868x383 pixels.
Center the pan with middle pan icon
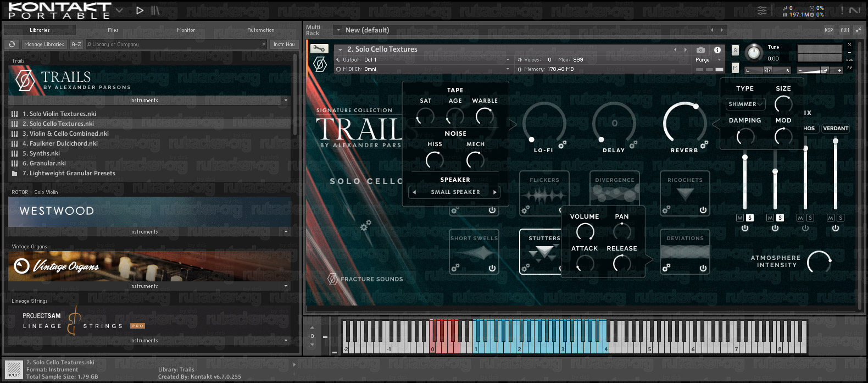point(767,70)
